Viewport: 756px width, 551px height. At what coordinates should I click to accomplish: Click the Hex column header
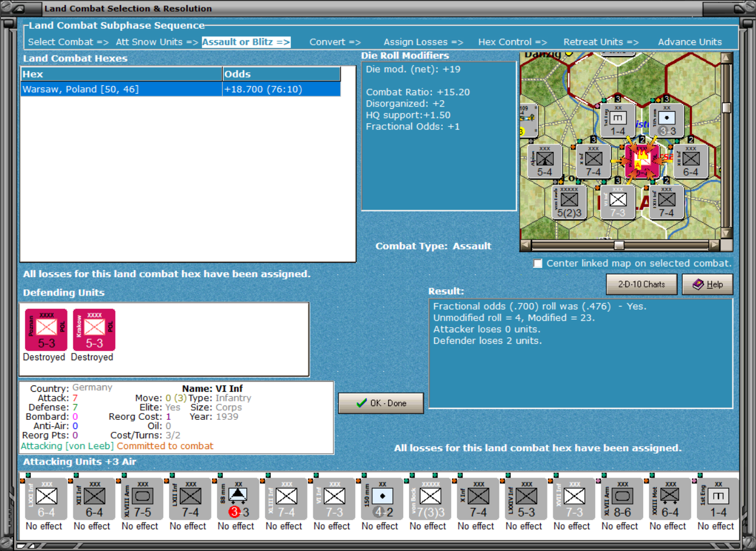pos(121,74)
